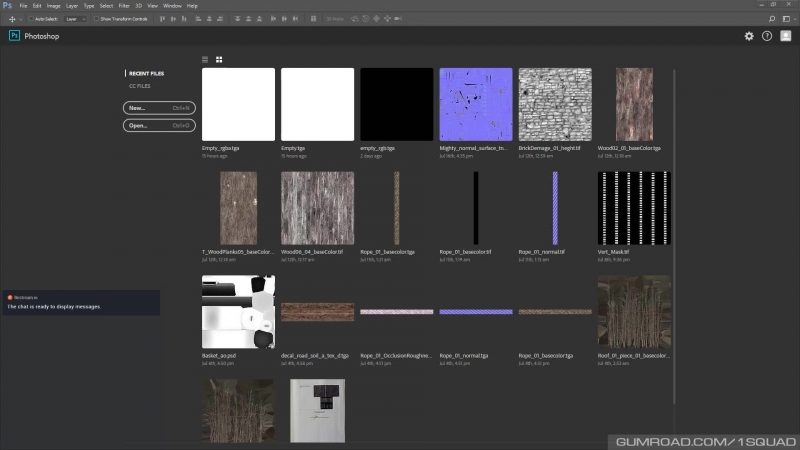
Task: Select the Move tool icon in options bar
Action: coord(12,19)
